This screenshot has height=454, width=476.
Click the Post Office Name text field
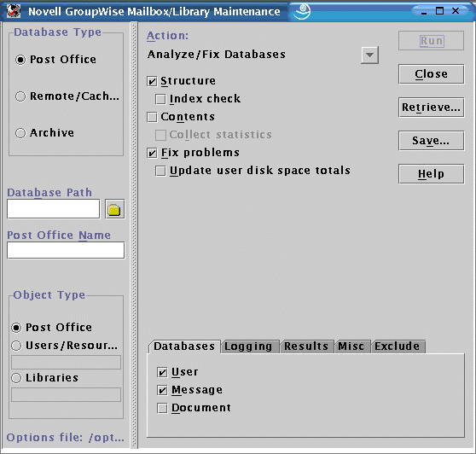pos(66,250)
